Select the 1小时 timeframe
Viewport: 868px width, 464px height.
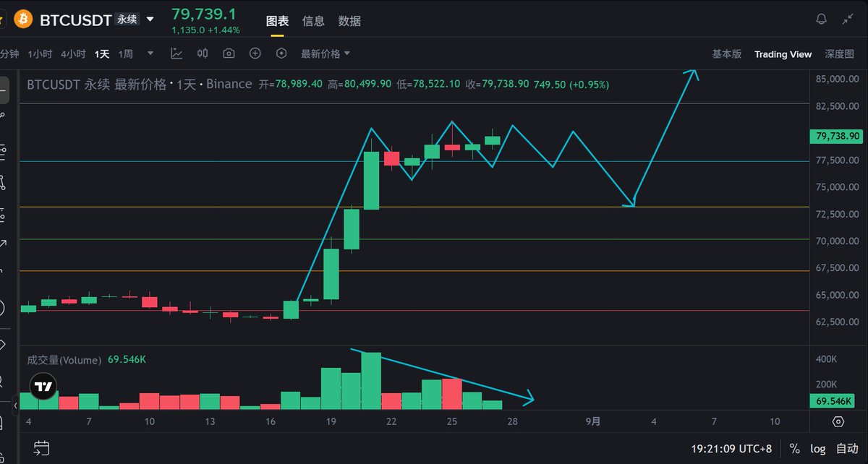tap(40, 54)
